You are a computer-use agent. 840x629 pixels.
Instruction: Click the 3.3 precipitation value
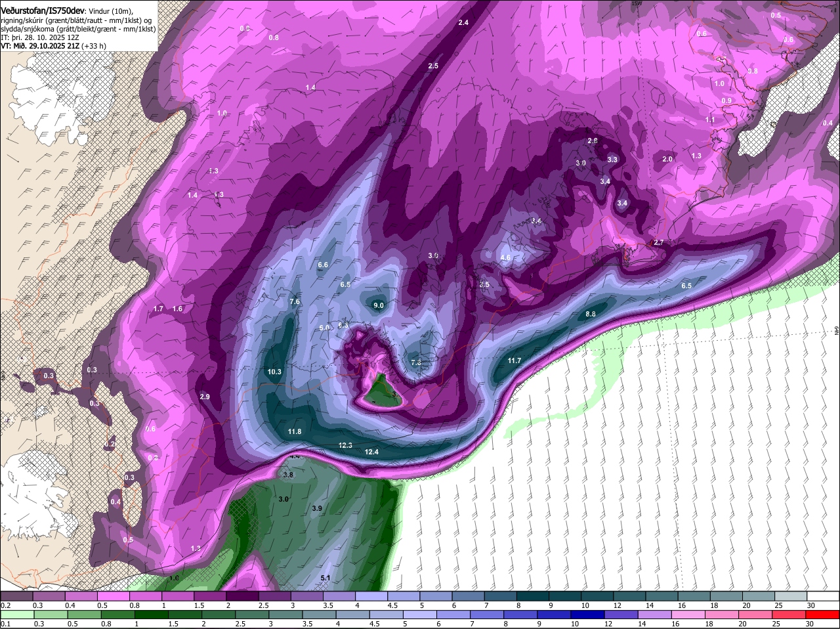coord(612,160)
